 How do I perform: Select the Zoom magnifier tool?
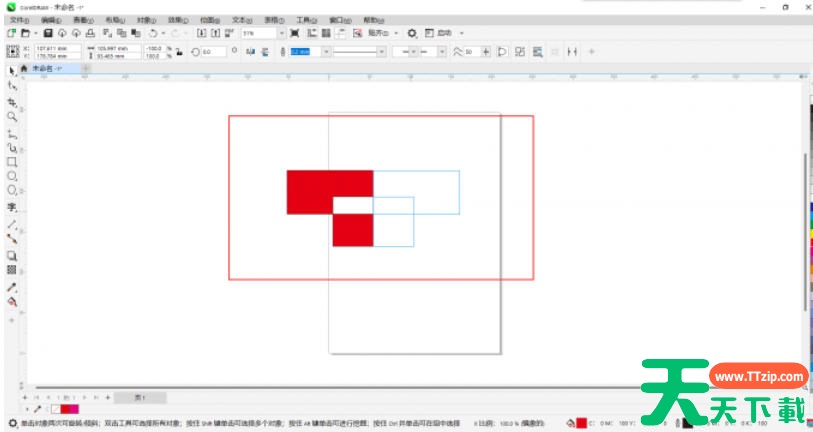tap(12, 116)
